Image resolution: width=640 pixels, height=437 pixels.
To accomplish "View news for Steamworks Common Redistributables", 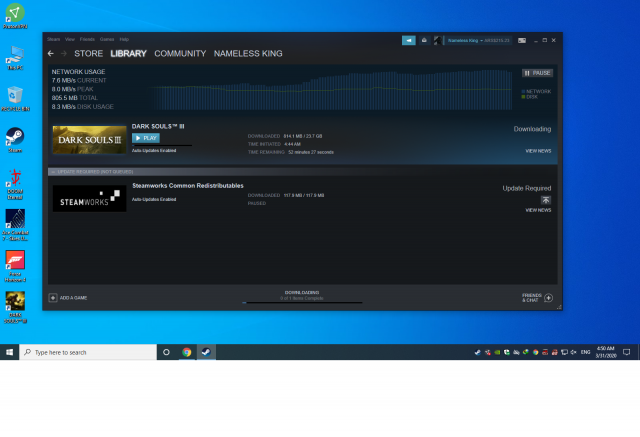I will 537,210.
